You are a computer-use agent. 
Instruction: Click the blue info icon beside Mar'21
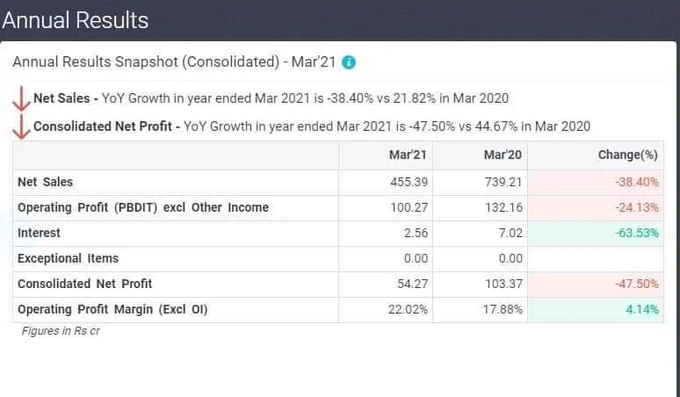pyautogui.click(x=349, y=62)
